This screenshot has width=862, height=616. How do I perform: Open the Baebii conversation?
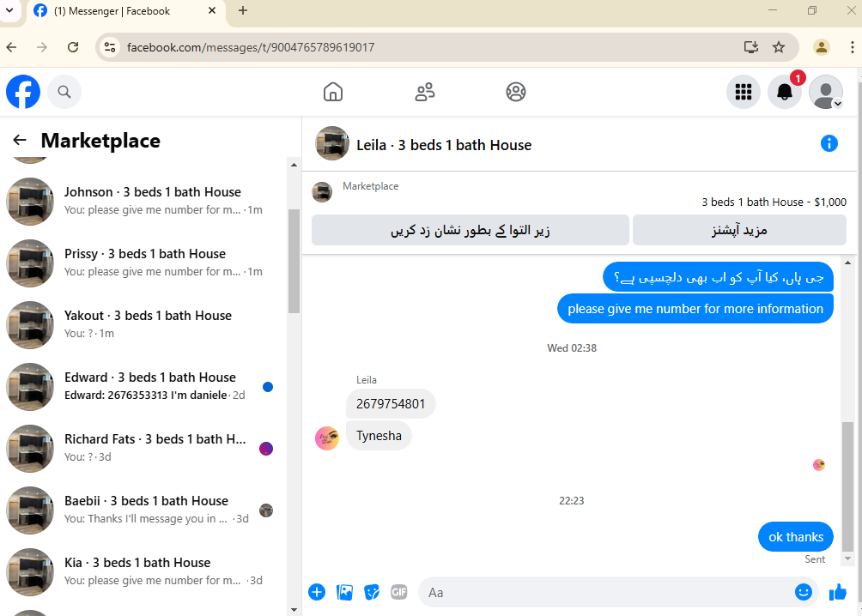(x=144, y=510)
